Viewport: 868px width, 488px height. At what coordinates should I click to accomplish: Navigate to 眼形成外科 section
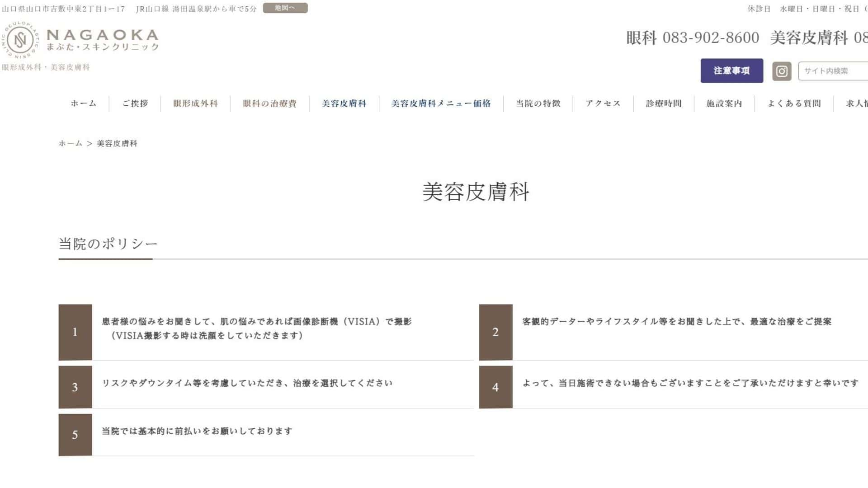point(195,103)
